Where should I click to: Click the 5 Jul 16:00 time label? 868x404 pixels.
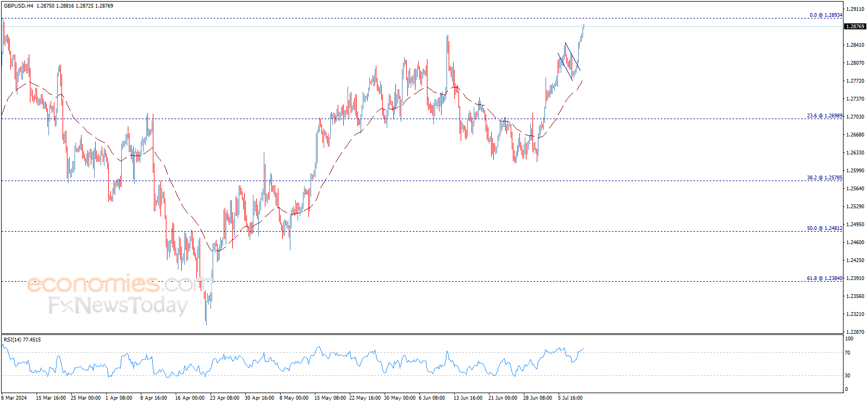tap(570, 398)
